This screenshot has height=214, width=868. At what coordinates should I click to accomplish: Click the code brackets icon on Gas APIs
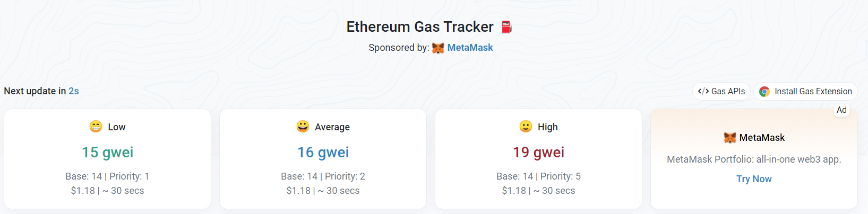pyautogui.click(x=703, y=91)
